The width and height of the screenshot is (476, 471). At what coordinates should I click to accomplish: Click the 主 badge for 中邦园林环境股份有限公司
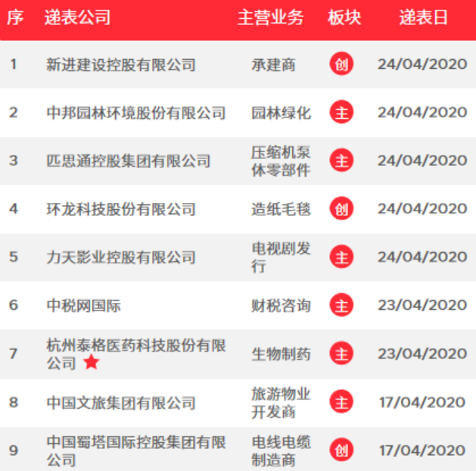(341, 112)
